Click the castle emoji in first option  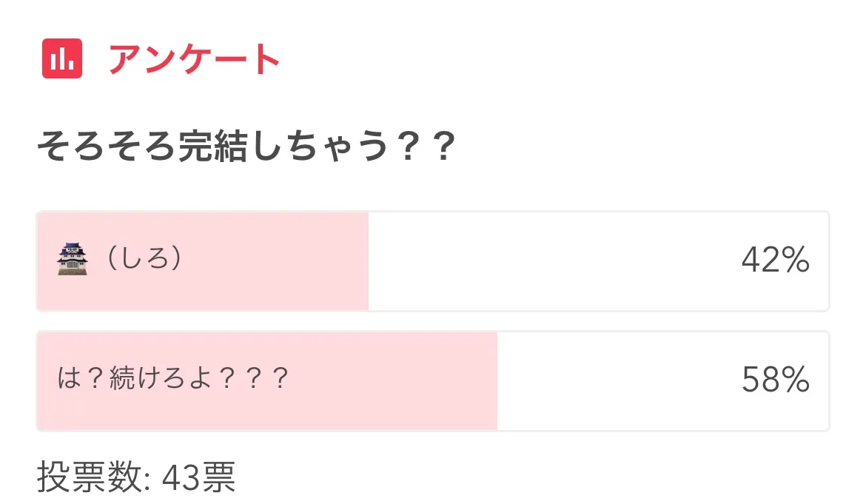coord(73,260)
